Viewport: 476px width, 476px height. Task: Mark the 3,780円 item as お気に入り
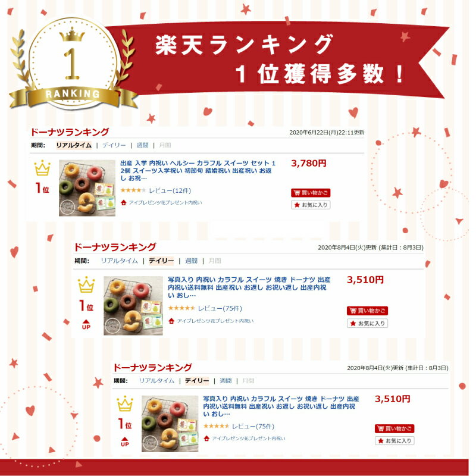coord(311,205)
